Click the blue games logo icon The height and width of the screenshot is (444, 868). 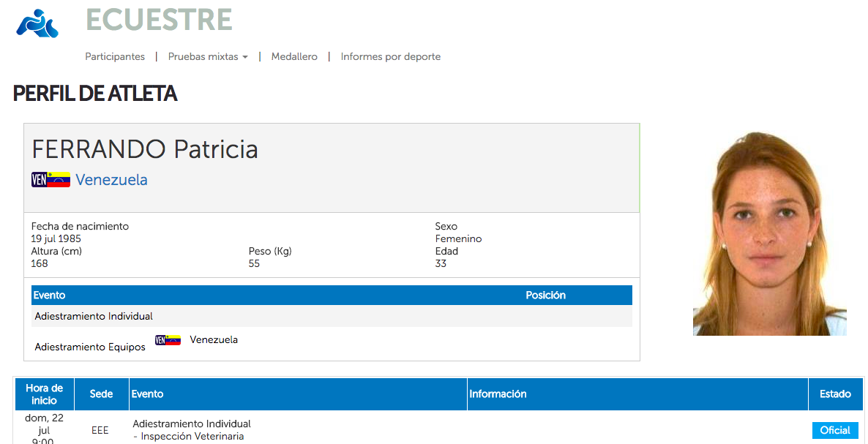(x=37, y=23)
